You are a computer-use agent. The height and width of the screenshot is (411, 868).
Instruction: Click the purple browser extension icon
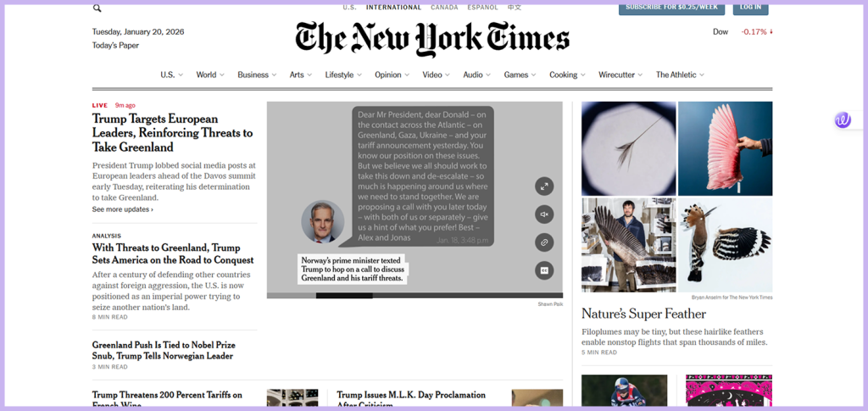tap(843, 120)
